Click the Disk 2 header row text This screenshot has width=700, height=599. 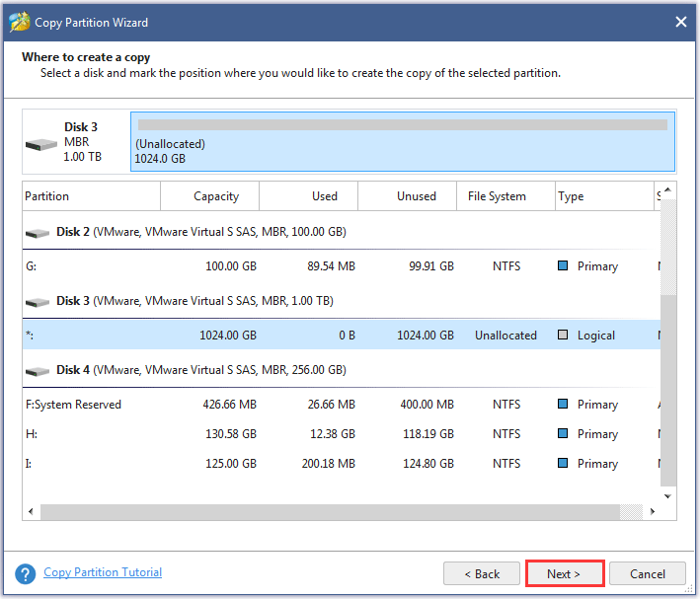pyautogui.click(x=201, y=232)
